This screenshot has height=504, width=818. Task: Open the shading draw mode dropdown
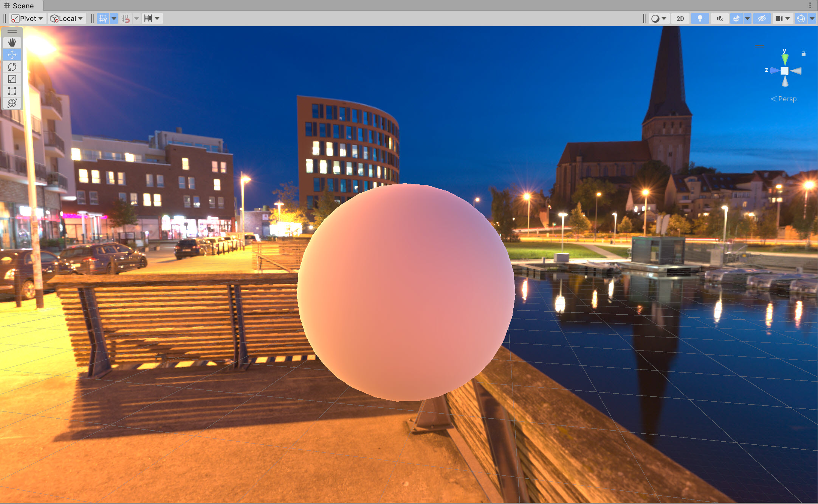coord(659,19)
